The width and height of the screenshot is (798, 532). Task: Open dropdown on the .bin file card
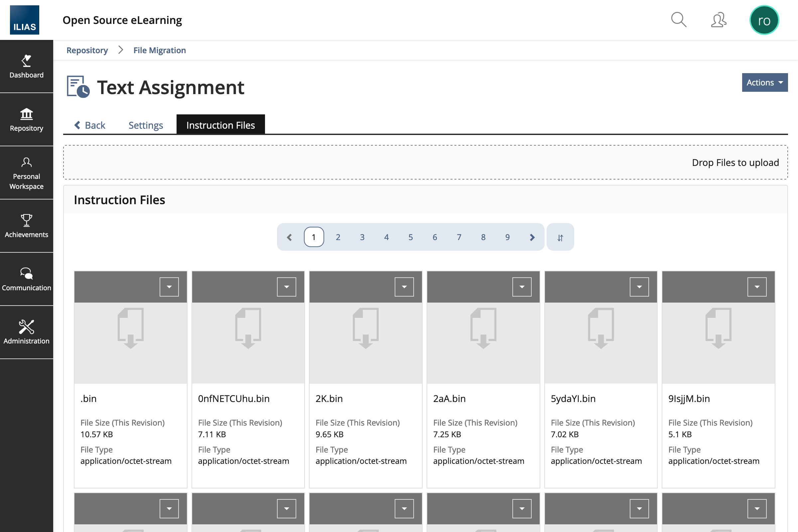point(169,287)
